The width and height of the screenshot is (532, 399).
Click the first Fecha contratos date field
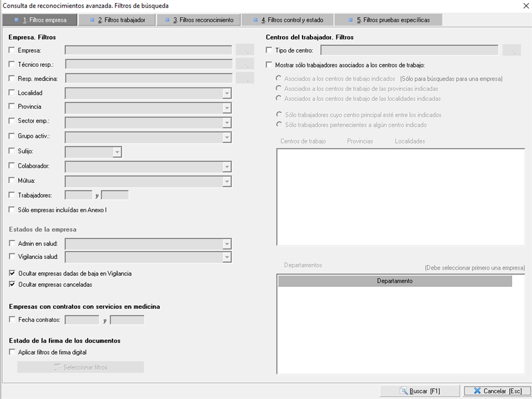point(82,320)
